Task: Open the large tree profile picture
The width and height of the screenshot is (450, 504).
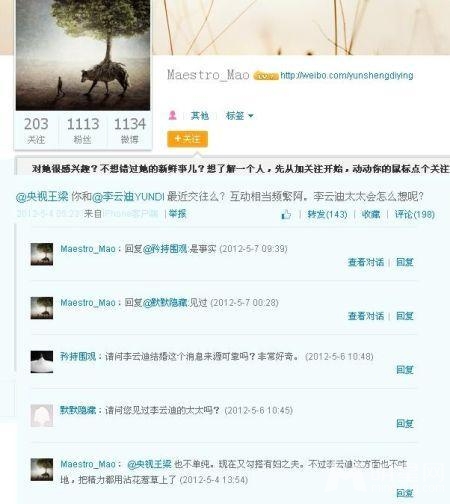Action: [83, 55]
